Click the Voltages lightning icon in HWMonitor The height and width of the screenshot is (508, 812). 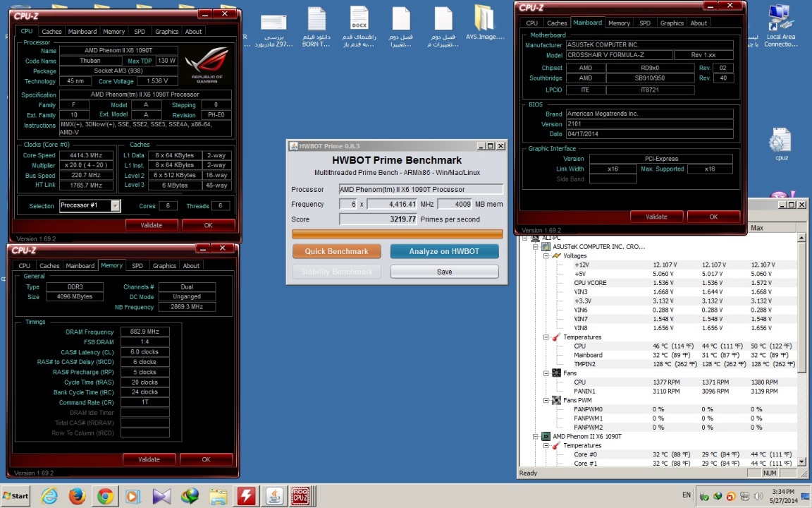pos(557,255)
